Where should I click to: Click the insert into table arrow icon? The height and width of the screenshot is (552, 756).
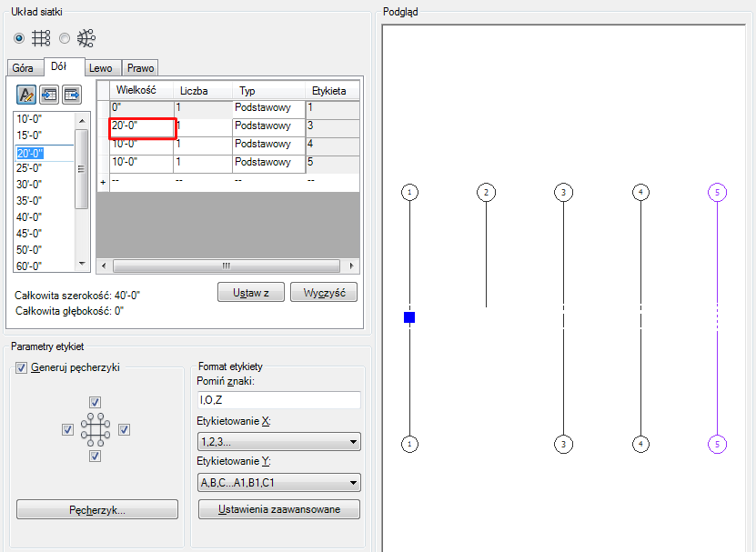pyautogui.click(x=49, y=95)
